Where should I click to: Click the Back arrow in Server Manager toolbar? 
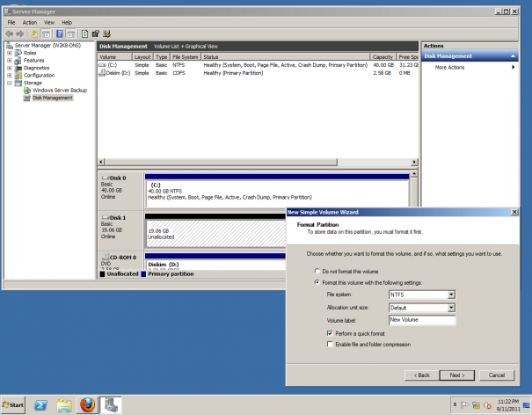[x=10, y=34]
